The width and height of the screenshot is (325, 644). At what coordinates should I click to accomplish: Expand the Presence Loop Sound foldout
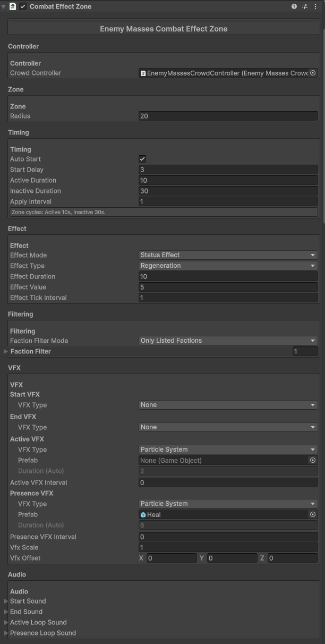[x=6, y=633]
